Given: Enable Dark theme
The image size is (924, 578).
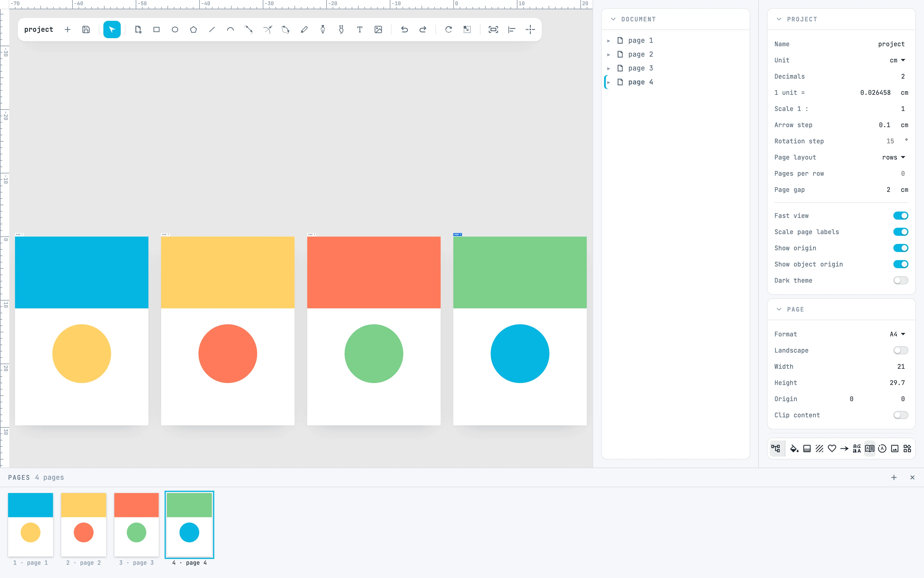Looking at the screenshot, I should pos(901,280).
